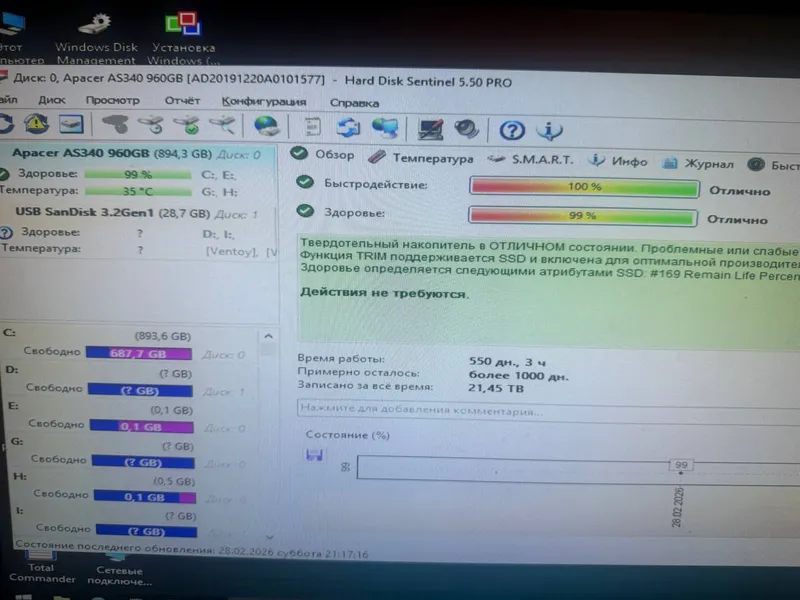Click the written total 21,45 ТВ
This screenshot has width=800, height=600.
click(x=496, y=388)
